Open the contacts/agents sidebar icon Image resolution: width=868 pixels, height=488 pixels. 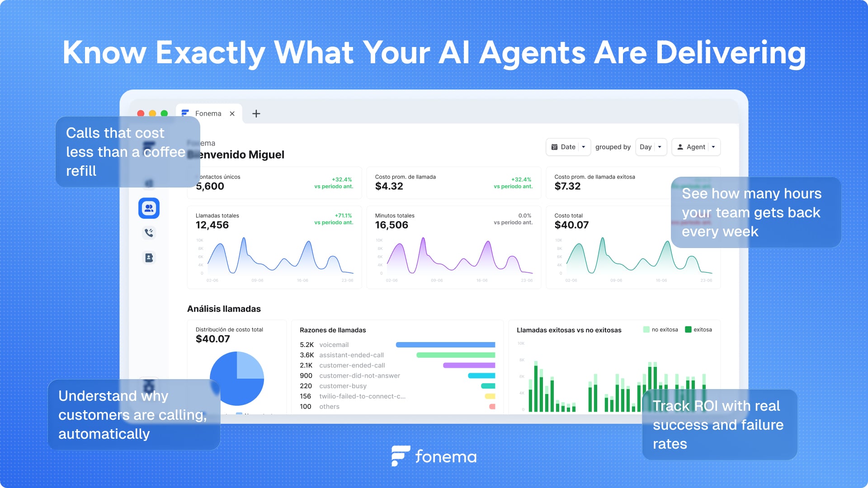click(149, 208)
